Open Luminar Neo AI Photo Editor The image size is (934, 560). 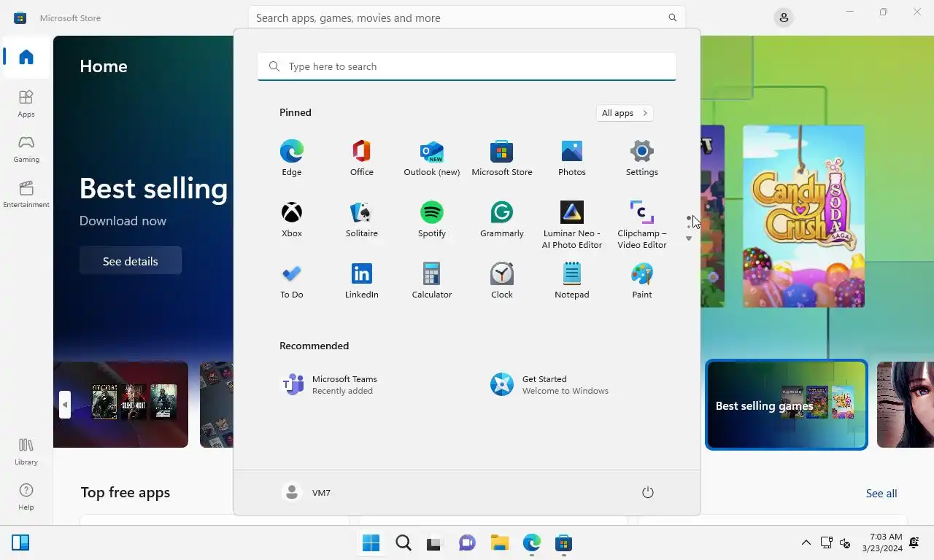[572, 225]
